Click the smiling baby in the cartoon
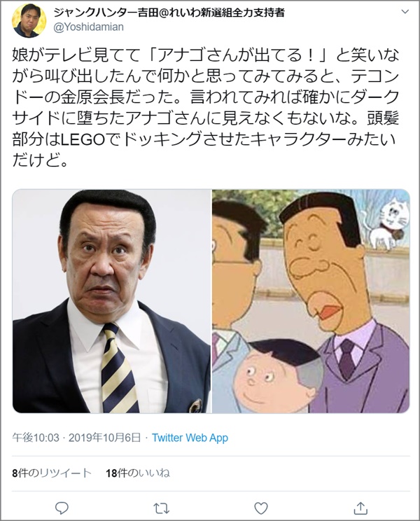 tap(279, 375)
